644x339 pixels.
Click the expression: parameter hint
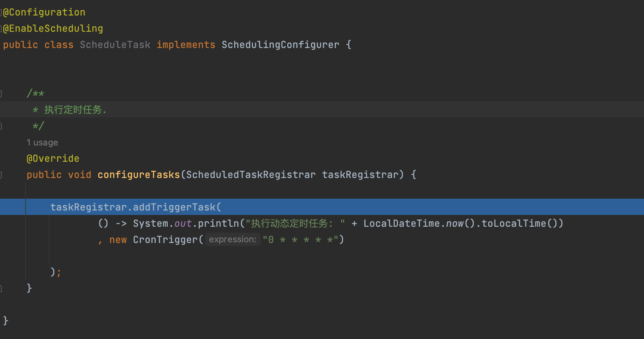[233, 240]
